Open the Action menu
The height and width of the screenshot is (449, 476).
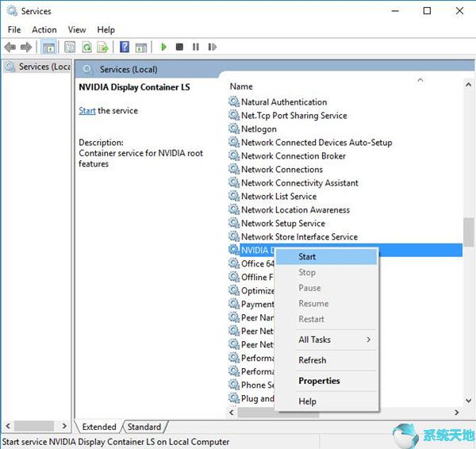pyautogui.click(x=44, y=29)
